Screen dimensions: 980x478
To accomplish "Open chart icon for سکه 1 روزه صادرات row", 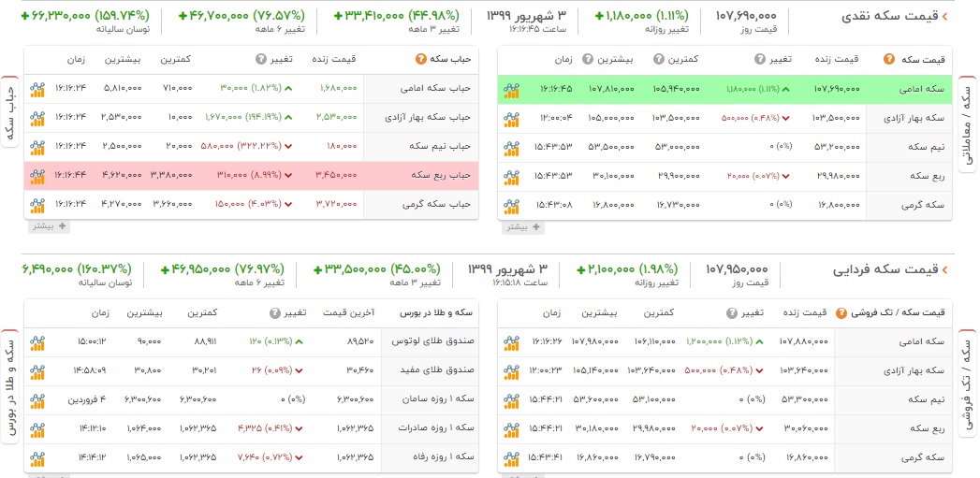I will 37,428.
